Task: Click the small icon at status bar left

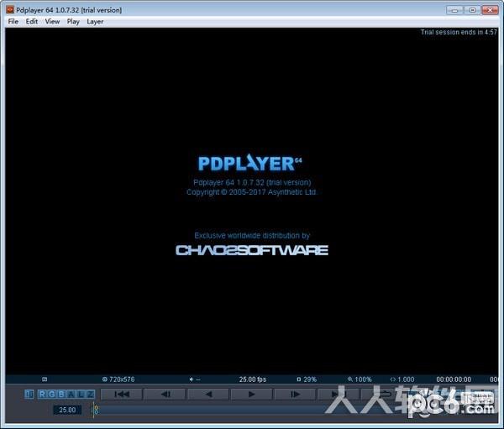Action: click(45, 379)
